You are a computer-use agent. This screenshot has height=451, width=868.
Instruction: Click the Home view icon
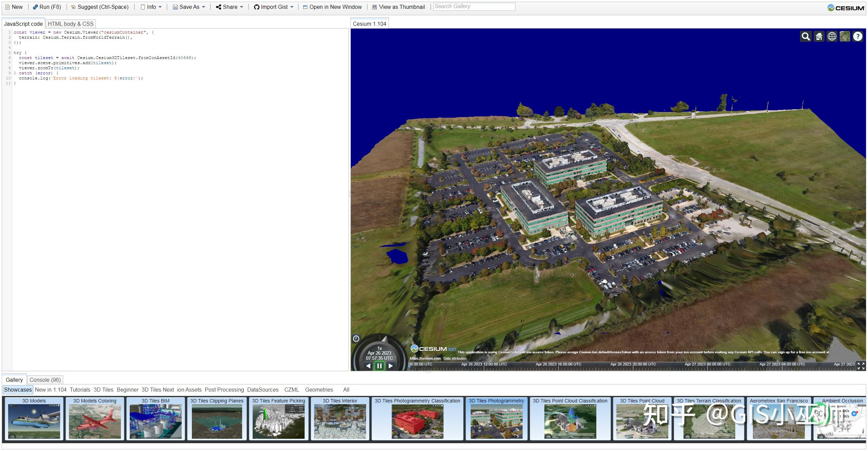click(819, 36)
